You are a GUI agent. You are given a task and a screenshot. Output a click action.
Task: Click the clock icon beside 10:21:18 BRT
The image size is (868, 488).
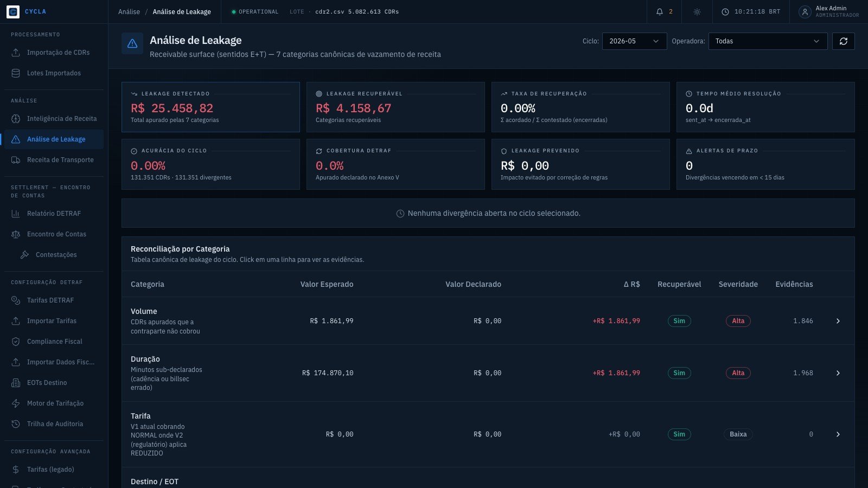[725, 11]
